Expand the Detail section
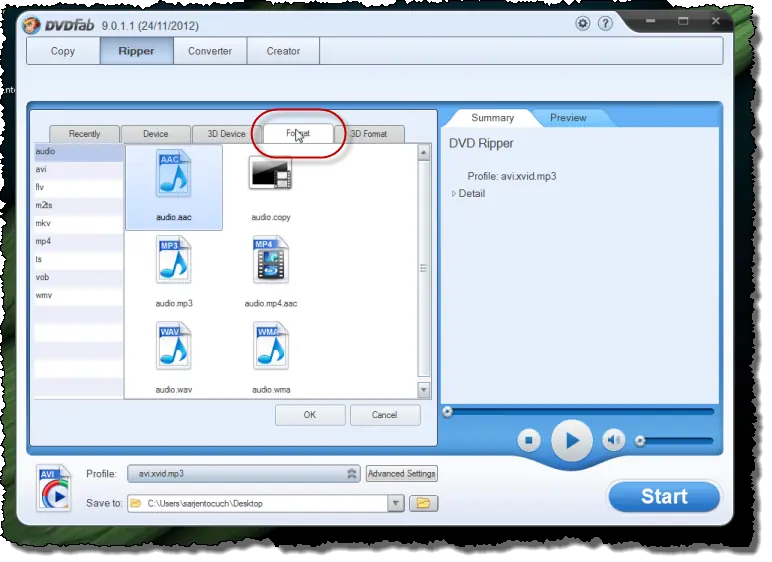The width and height of the screenshot is (772, 562). pyautogui.click(x=469, y=194)
